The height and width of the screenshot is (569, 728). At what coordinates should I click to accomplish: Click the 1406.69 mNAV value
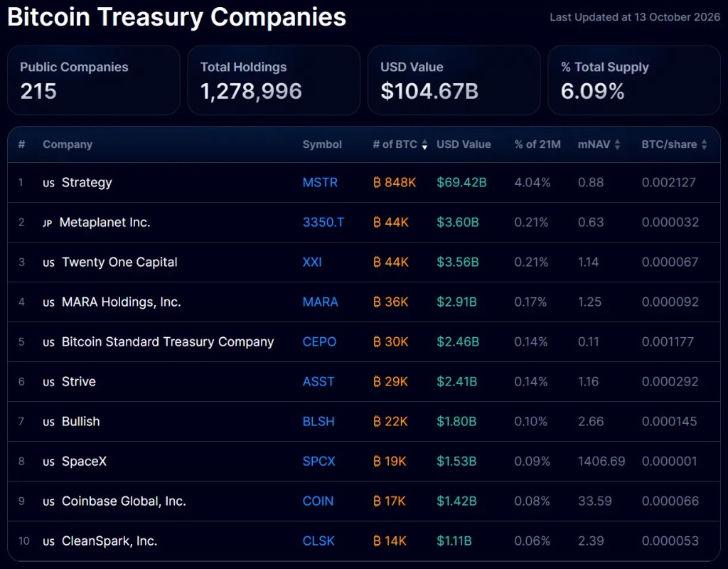tap(601, 461)
